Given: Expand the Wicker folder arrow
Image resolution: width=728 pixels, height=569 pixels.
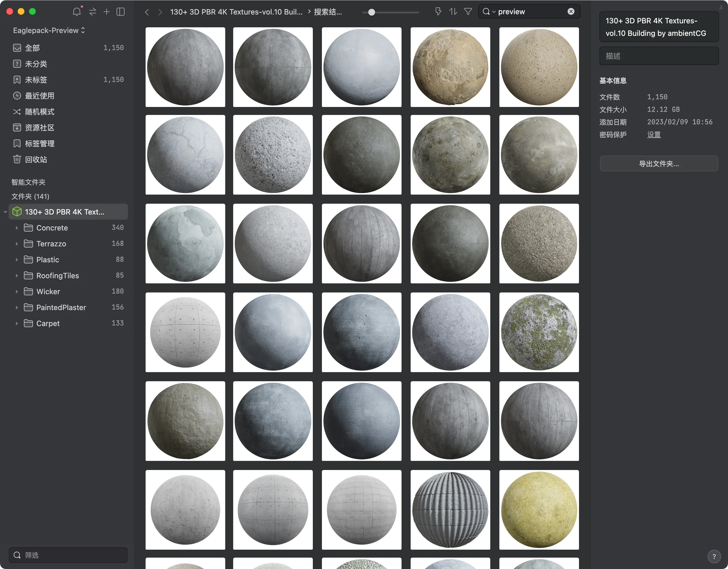Looking at the screenshot, I should pyautogui.click(x=17, y=292).
